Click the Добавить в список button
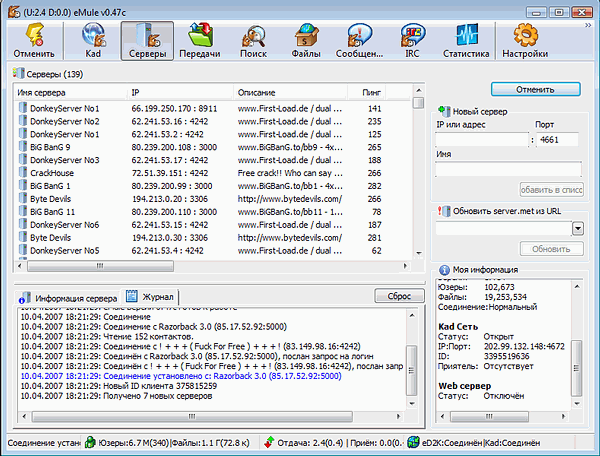This screenshot has height=456, width=600. coord(552,190)
